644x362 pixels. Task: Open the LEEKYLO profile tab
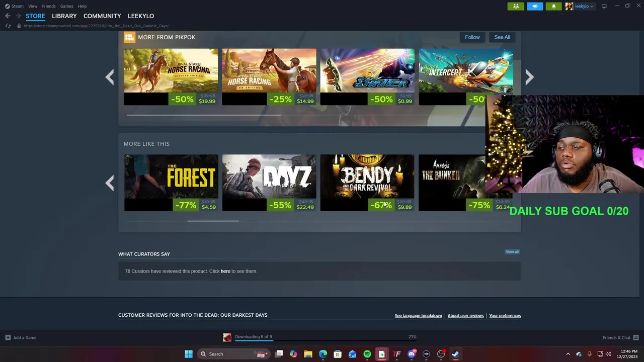(141, 16)
